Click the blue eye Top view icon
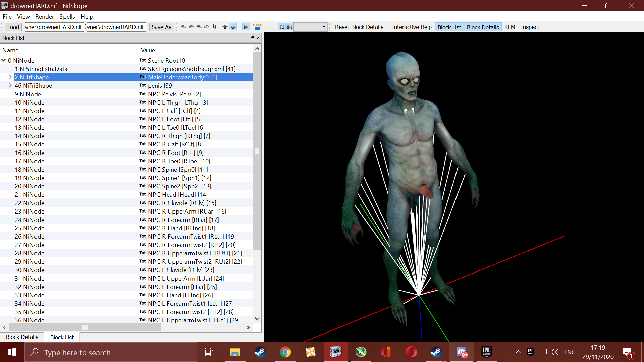Screen dimensions: 644x362 coord(183,27)
